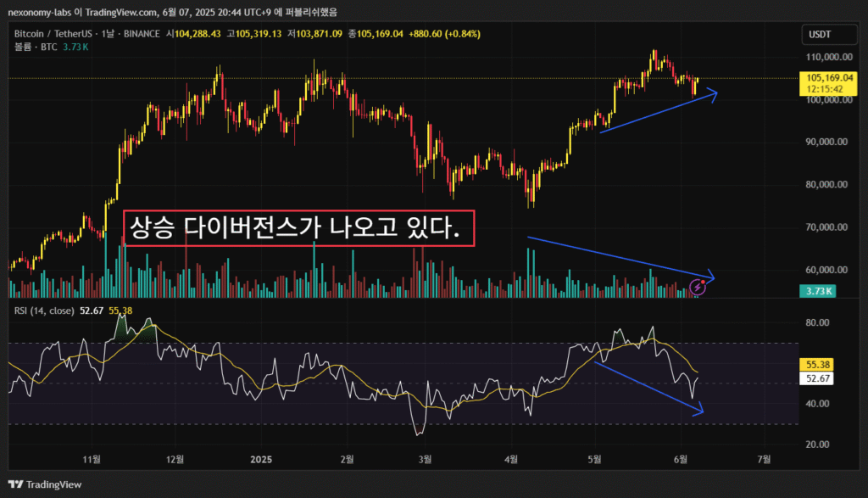868x498 pixels.
Task: Click the 6월 label on the time axis
Action: point(680,459)
